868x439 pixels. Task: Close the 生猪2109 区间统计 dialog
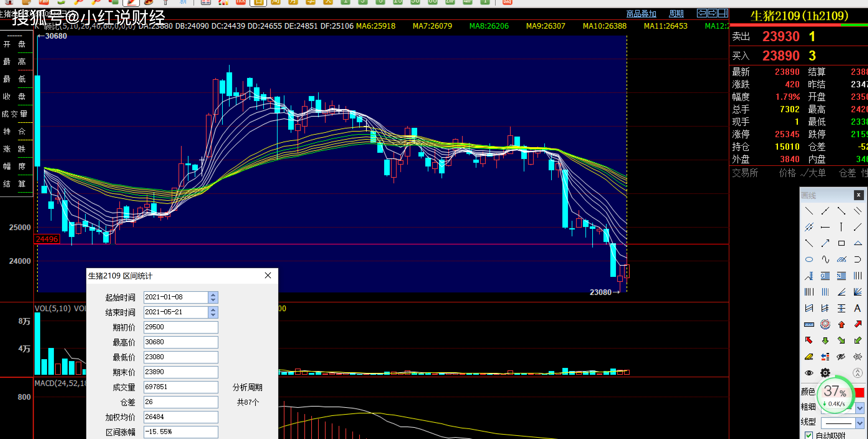point(268,276)
